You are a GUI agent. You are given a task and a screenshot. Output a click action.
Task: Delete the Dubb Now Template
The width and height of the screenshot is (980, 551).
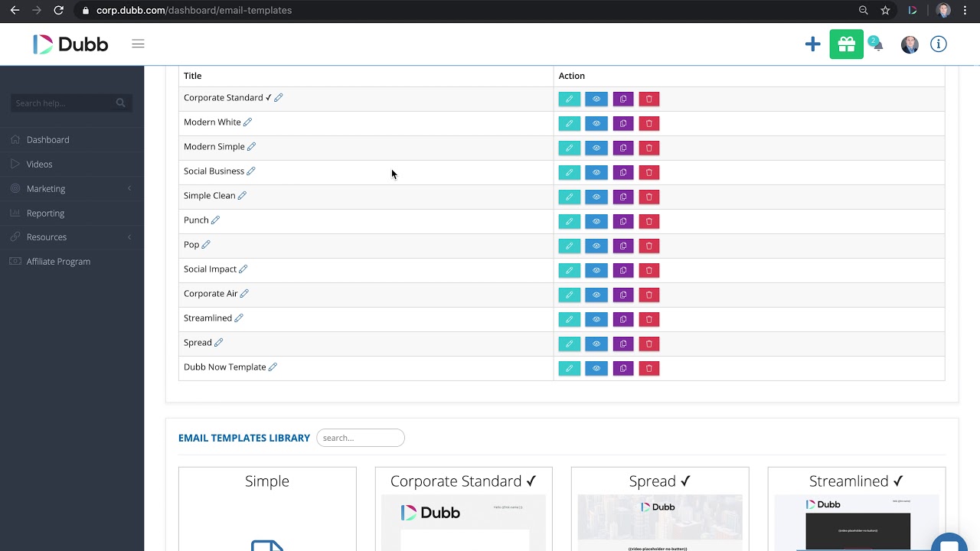[x=649, y=368]
